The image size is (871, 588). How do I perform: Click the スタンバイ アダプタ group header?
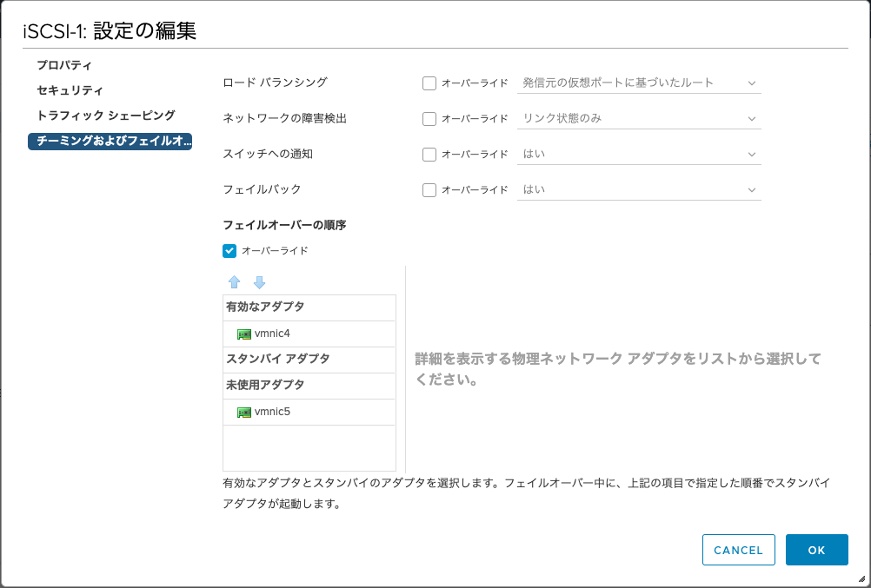pos(309,360)
